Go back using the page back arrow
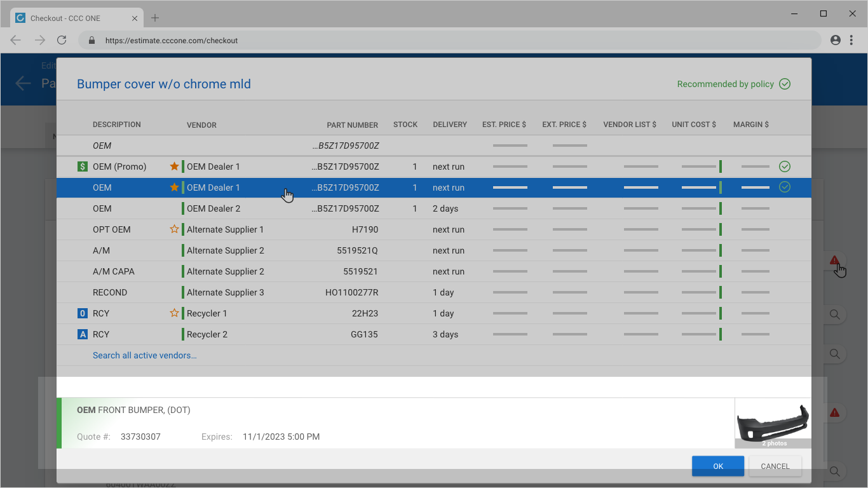The height and width of the screenshot is (488, 868). [x=24, y=83]
